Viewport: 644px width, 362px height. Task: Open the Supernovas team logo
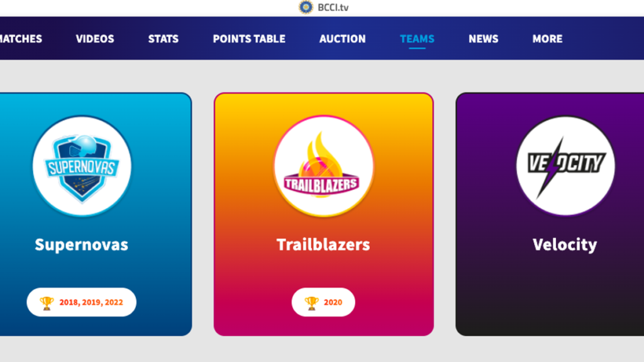click(82, 166)
